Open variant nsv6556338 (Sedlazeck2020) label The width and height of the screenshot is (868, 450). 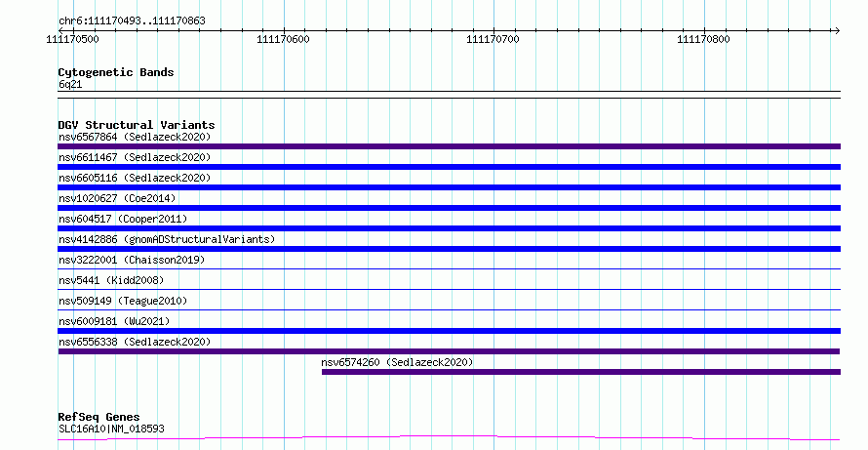[135, 342]
